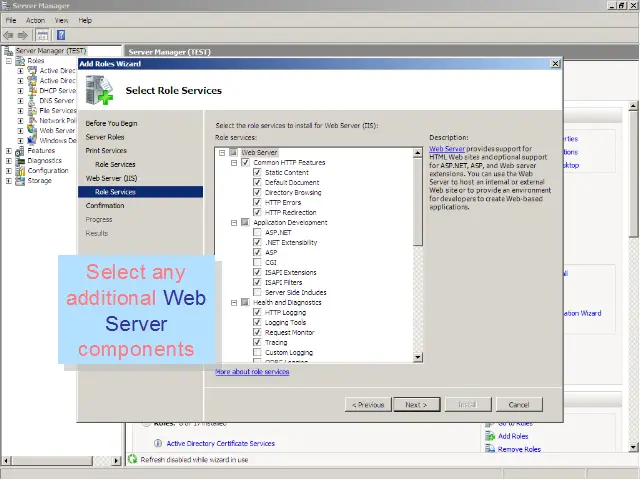Toggle the HTTP Redirection checkbox
The height and width of the screenshot is (480, 640).
pos(257,212)
